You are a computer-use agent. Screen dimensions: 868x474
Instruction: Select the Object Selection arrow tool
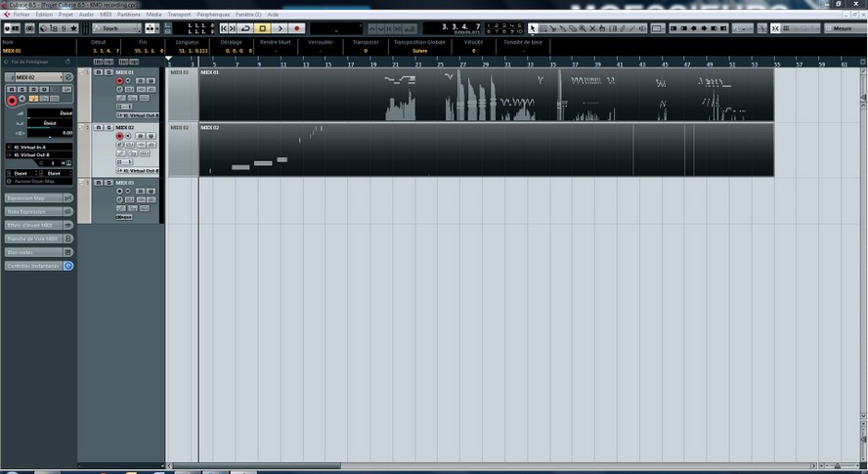533,29
